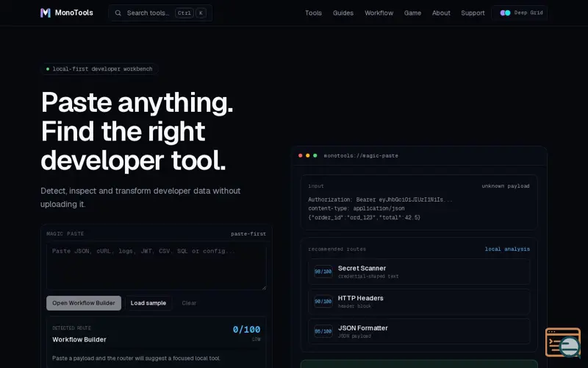The height and width of the screenshot is (368, 588).
Task: Click the textarea resize handle corner
Action: (265, 288)
